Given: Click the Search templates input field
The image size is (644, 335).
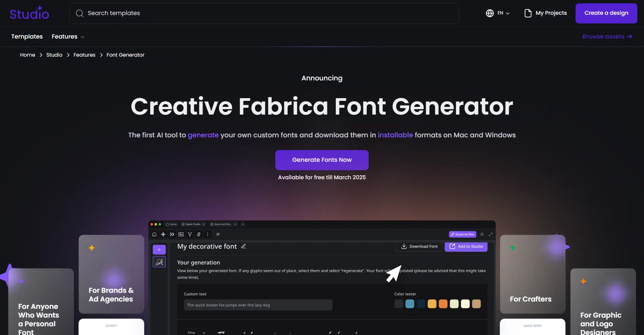Looking at the screenshot, I should 268,13.
